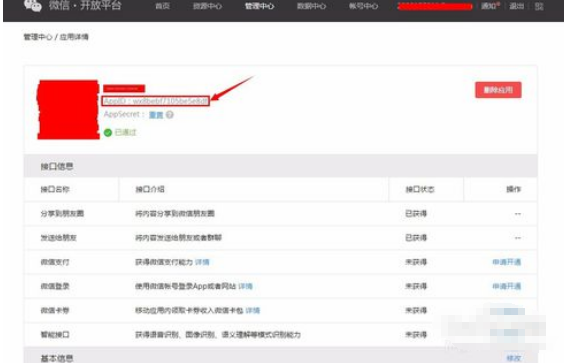This screenshot has height=363, width=564.
Task: Click the 接口名称 column header
Action: point(55,189)
